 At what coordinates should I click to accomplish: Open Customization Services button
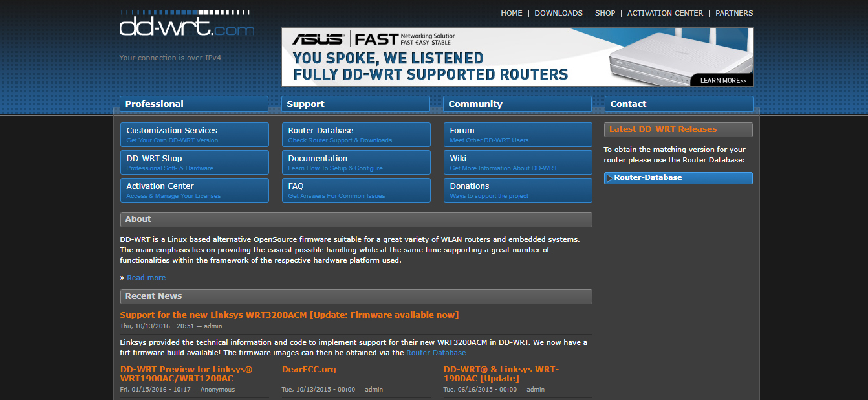tap(195, 135)
